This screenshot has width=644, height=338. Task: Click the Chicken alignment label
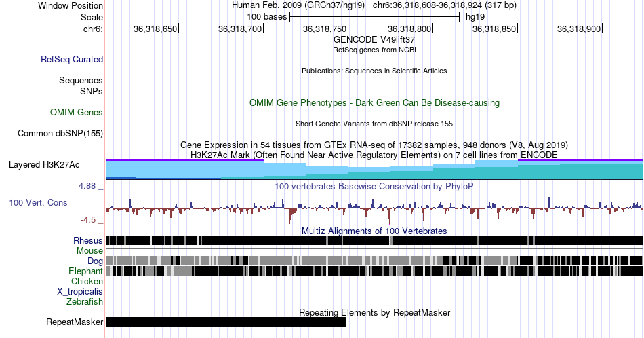[x=87, y=281]
